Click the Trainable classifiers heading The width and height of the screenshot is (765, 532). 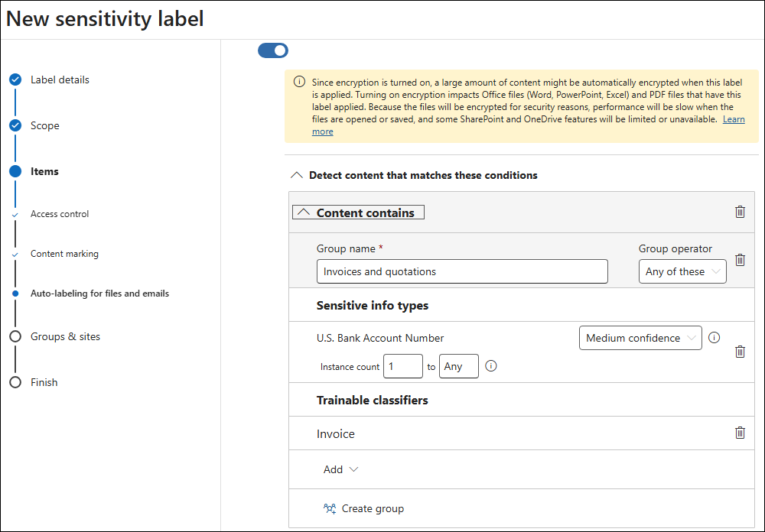coord(373,400)
